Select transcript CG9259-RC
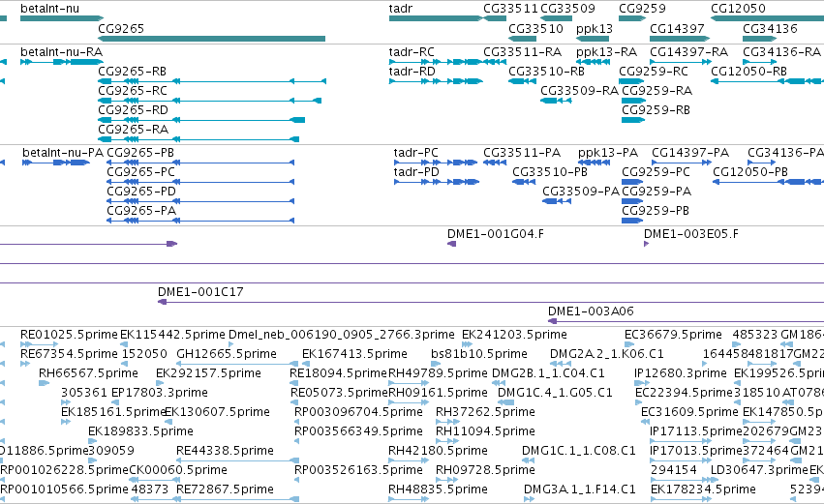 631,81
